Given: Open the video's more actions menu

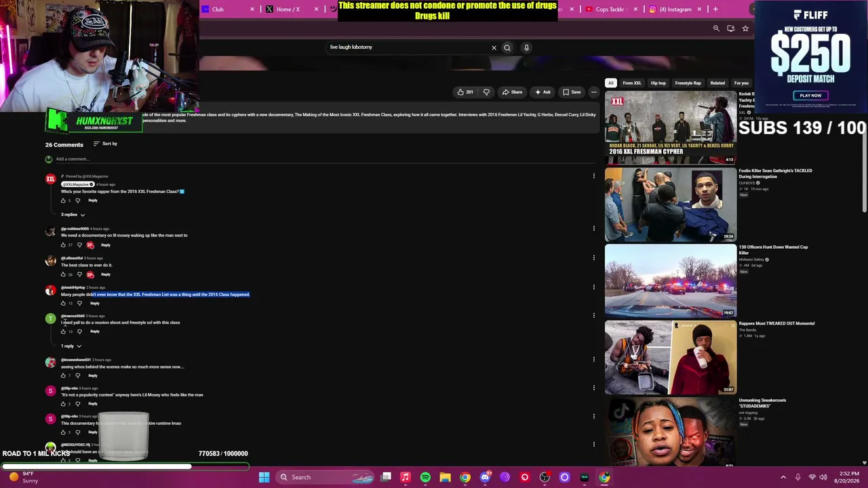Looking at the screenshot, I should pos(593,92).
